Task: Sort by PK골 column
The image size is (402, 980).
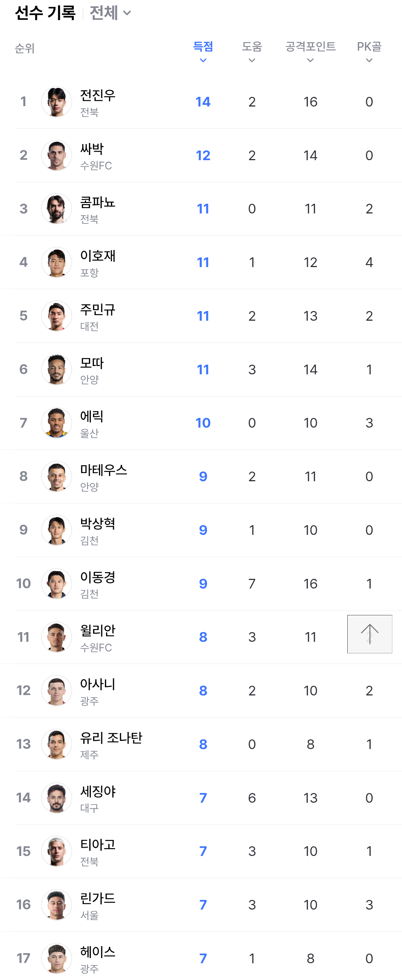Action: point(369,51)
